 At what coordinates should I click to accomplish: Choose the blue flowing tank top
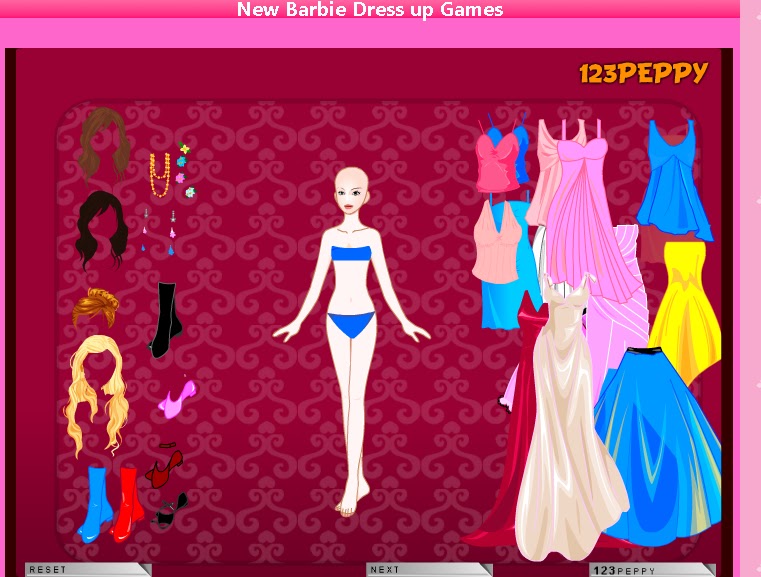click(674, 181)
